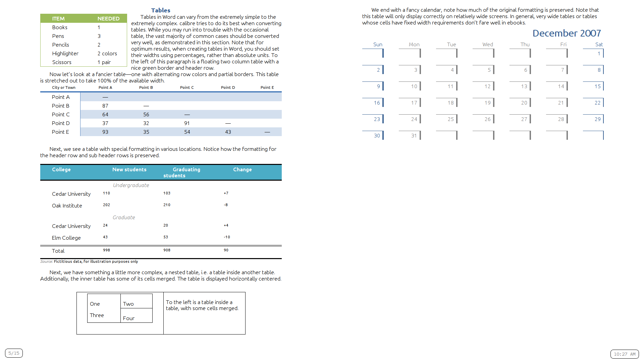Viewport: 644px width, 362px height.
Task: Click the Point E row in distance matrix
Action: (161, 131)
